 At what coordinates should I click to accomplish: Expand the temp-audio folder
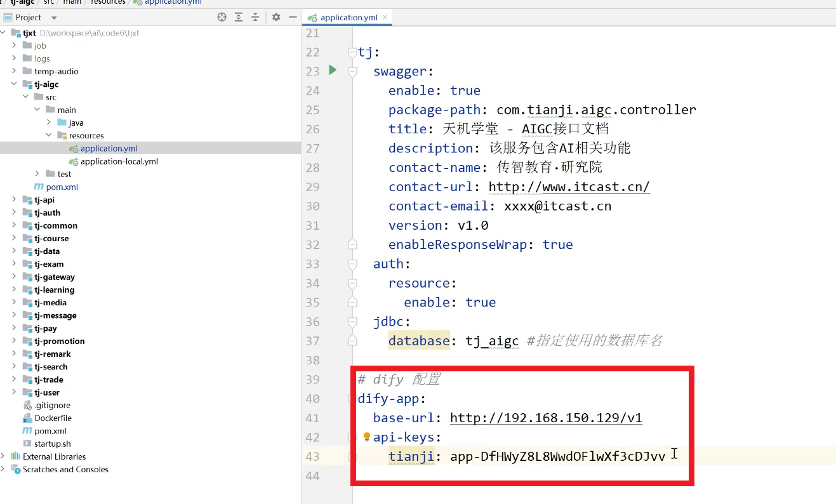tap(14, 71)
